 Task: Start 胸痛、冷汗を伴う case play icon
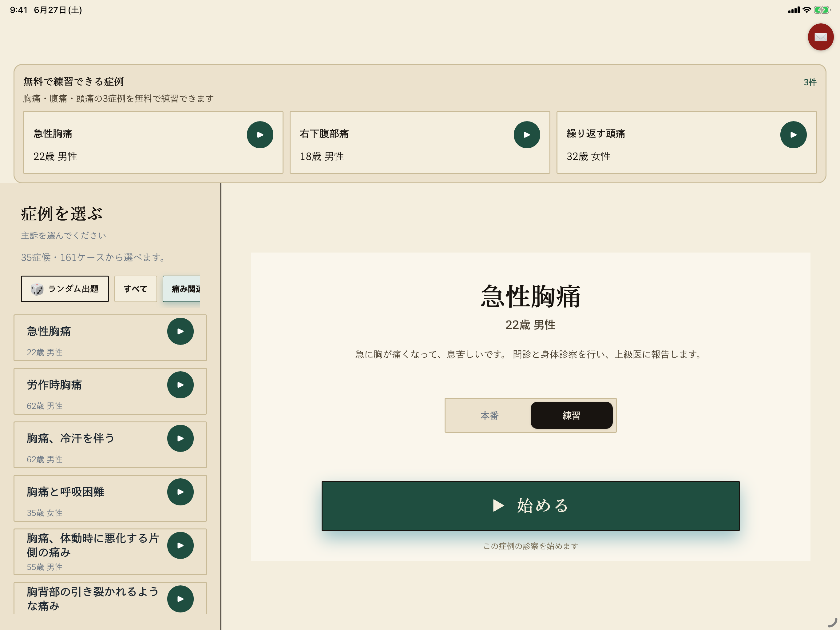coord(180,438)
